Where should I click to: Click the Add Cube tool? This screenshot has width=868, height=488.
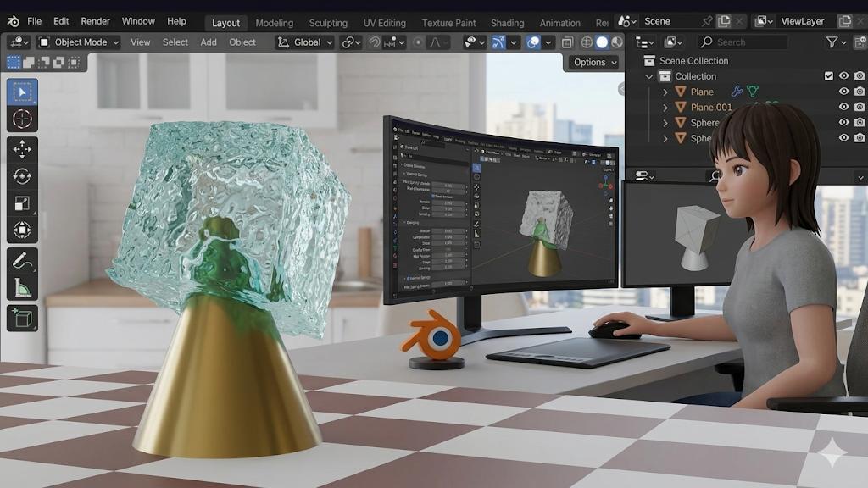(x=22, y=318)
